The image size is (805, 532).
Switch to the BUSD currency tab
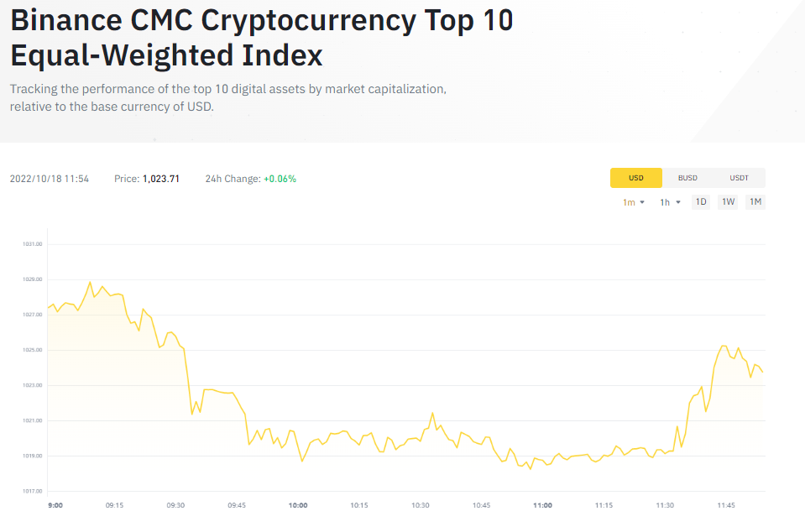tap(687, 177)
